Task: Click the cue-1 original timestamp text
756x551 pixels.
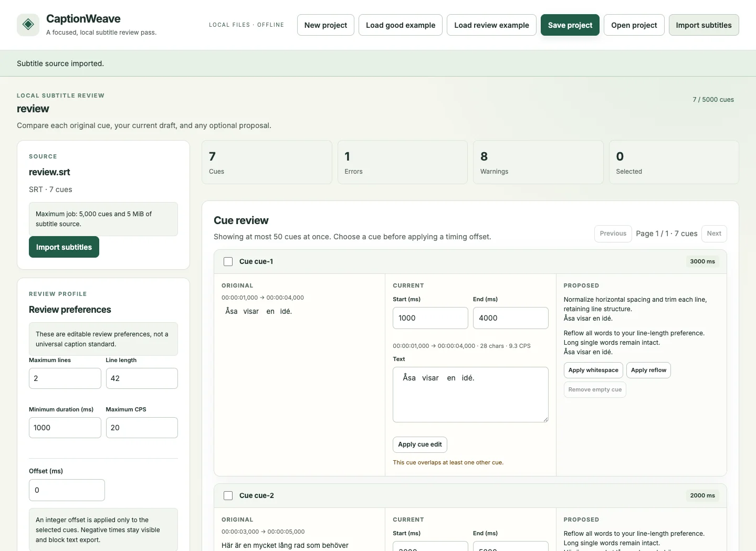Action: 262,298
